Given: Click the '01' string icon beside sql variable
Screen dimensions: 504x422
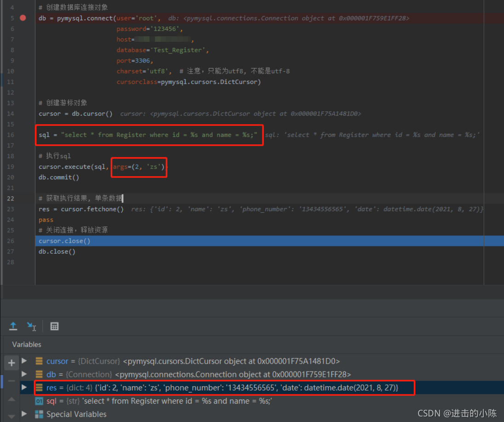Looking at the screenshot, I should [x=39, y=401].
